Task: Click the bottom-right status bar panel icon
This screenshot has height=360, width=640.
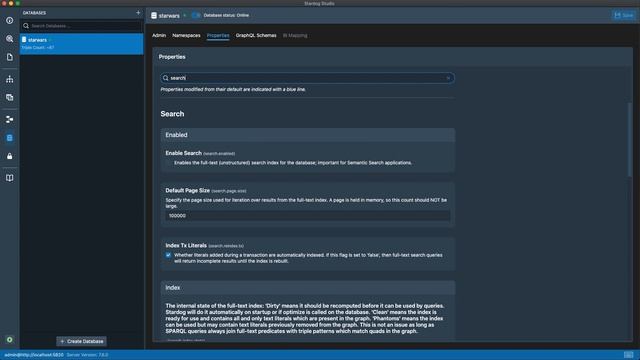Action: (629, 355)
